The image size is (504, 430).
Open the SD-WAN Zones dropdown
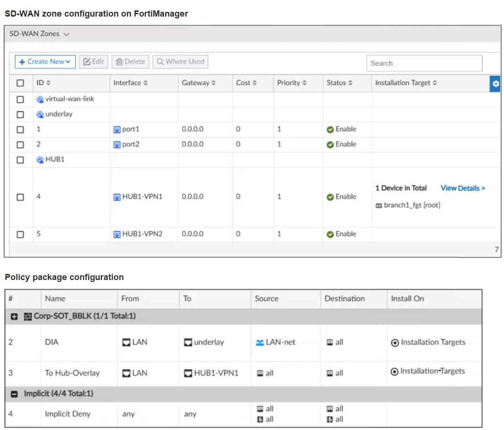pos(39,34)
